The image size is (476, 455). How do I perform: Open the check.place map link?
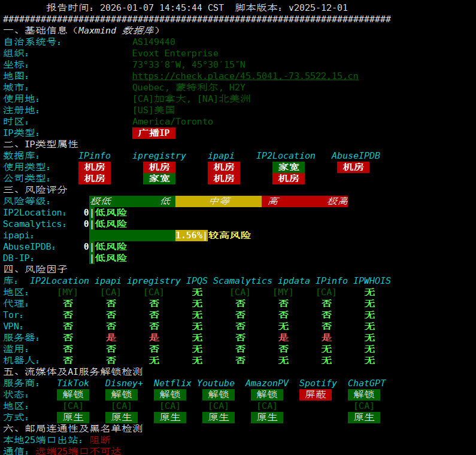(x=245, y=76)
